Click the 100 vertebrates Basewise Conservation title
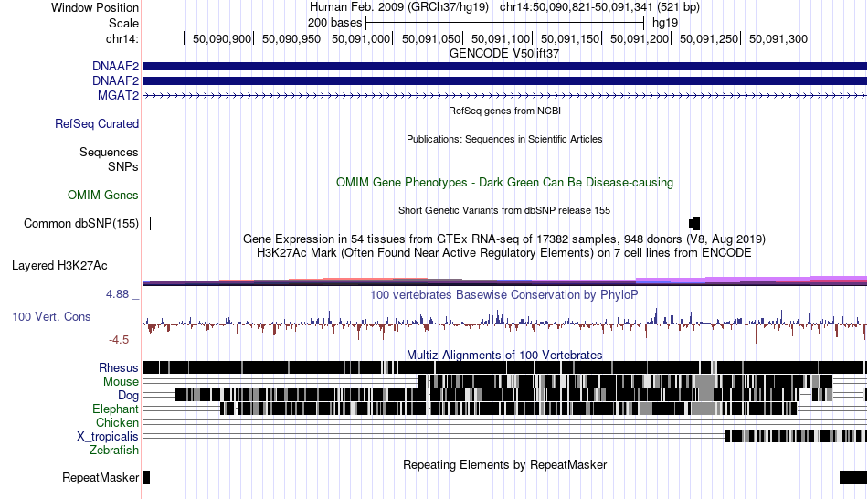The width and height of the screenshot is (868, 499). tap(503, 294)
